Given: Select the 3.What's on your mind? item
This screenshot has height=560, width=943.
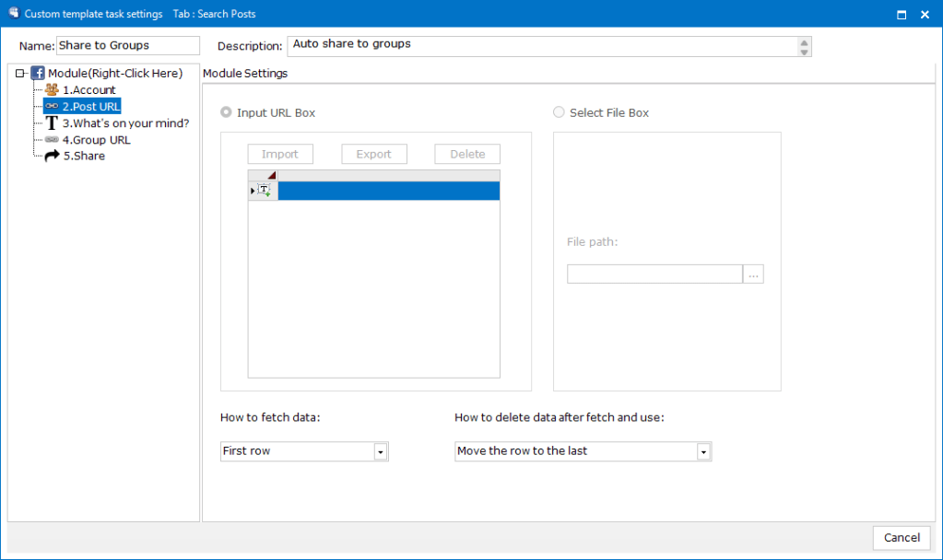Looking at the screenshot, I should coord(125,123).
